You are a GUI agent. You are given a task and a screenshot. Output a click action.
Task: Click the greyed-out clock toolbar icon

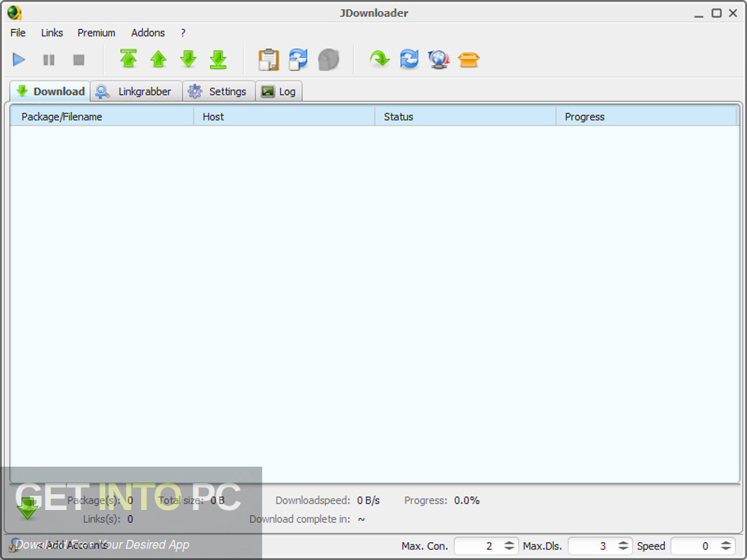point(328,60)
